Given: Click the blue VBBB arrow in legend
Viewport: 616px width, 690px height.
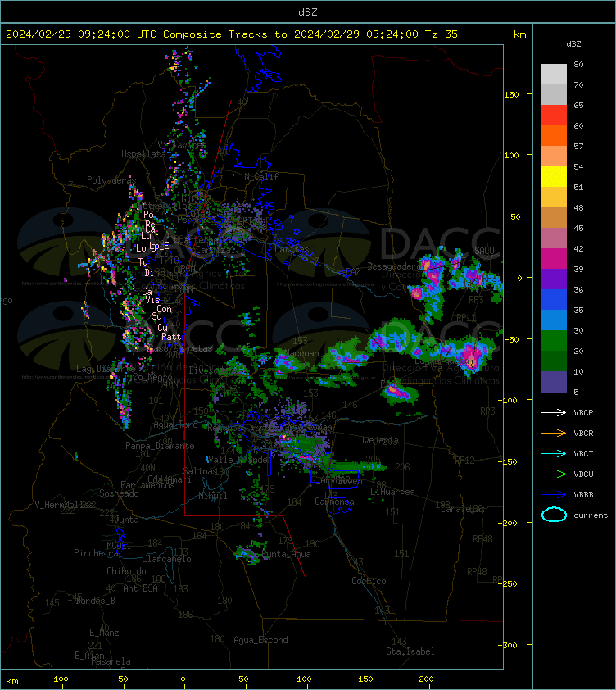Looking at the screenshot, I should [554, 495].
